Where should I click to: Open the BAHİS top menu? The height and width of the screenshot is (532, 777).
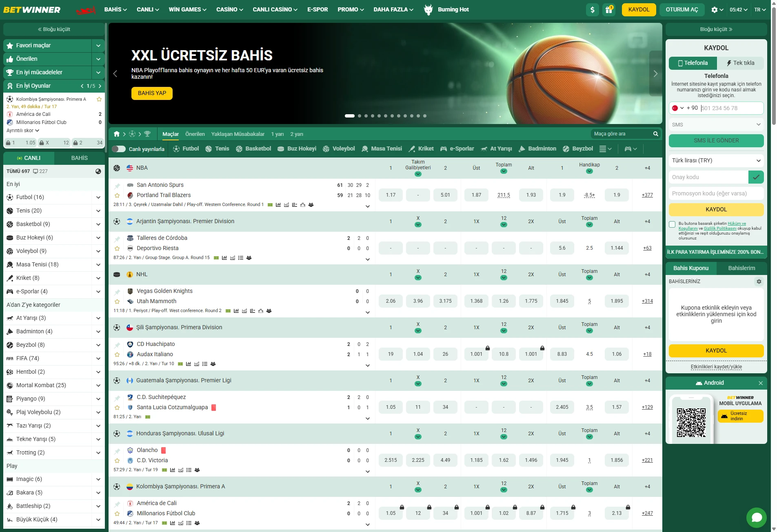coord(115,9)
